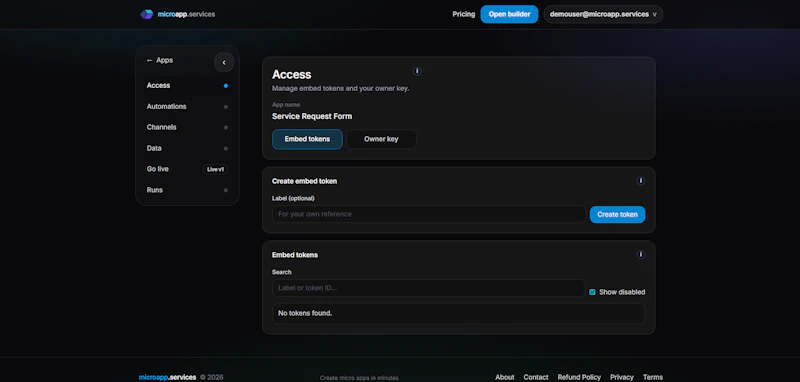Image resolution: width=800 pixels, height=382 pixels.
Task: Open info icon for Create embed token
Action: coord(641,181)
